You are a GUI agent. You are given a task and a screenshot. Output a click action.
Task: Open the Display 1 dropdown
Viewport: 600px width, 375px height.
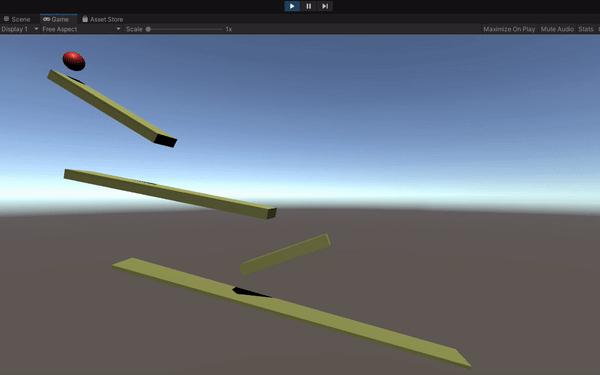tap(20, 29)
